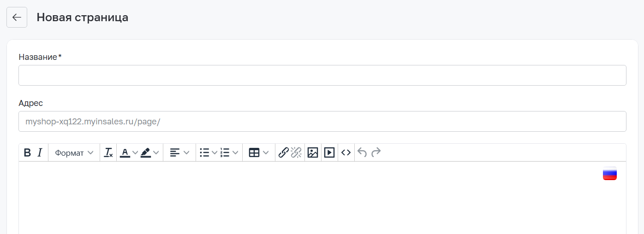Viewport: 644px width, 234px height.
Task: Insert a video
Action: [329, 152]
